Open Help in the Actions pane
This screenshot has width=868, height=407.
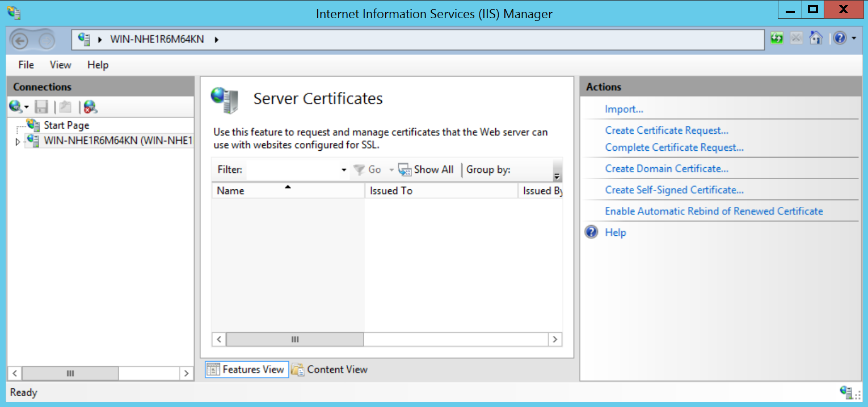tap(616, 232)
